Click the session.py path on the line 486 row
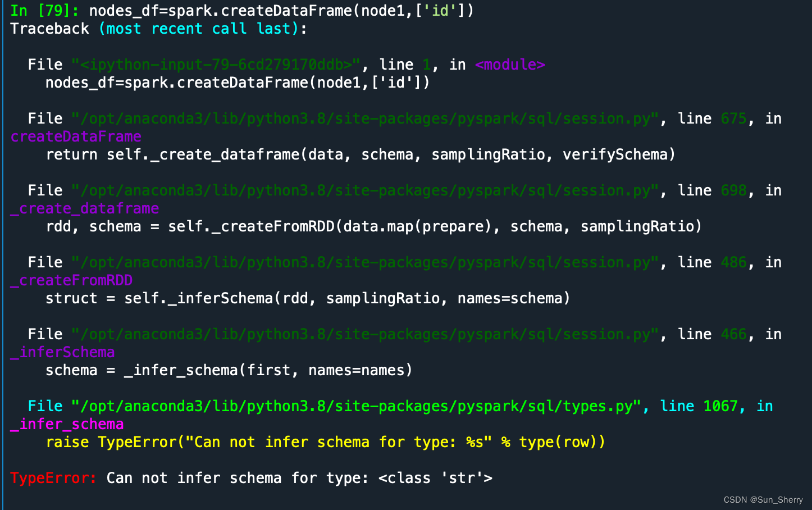 coord(365,262)
